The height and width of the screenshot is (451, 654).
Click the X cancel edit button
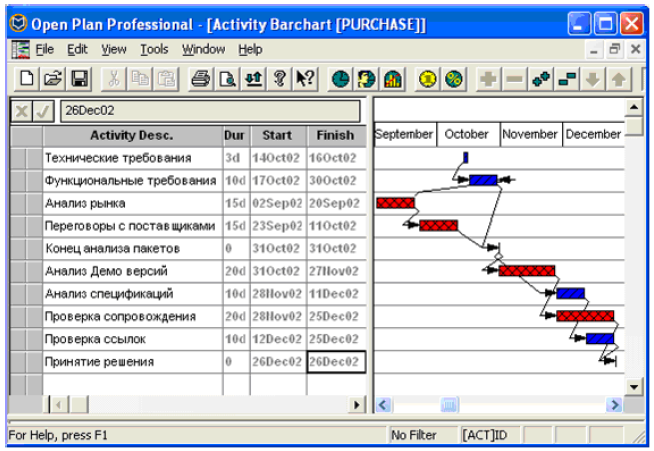pyautogui.click(x=22, y=111)
